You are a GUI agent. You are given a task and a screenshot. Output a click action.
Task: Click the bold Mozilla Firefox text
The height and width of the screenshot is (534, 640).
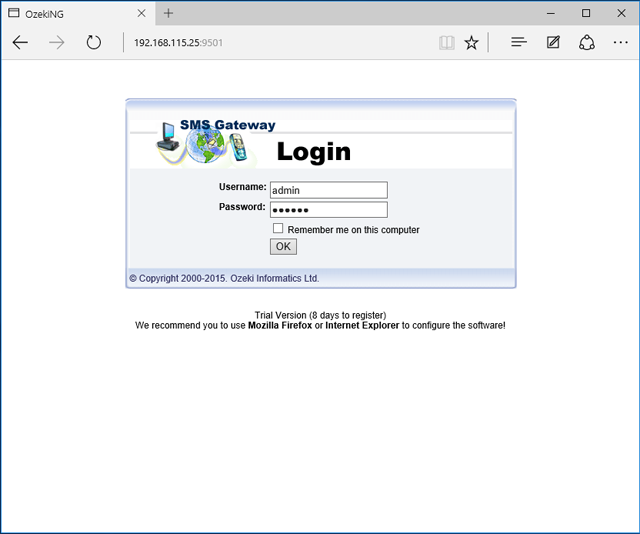pos(280,325)
